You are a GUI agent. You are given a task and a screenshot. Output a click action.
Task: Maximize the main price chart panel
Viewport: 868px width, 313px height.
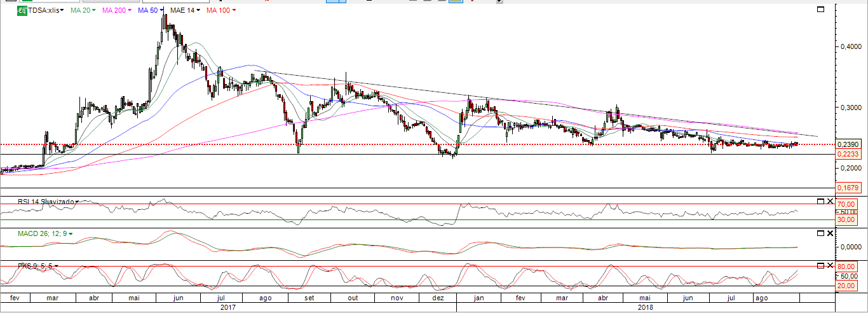tap(820, 10)
